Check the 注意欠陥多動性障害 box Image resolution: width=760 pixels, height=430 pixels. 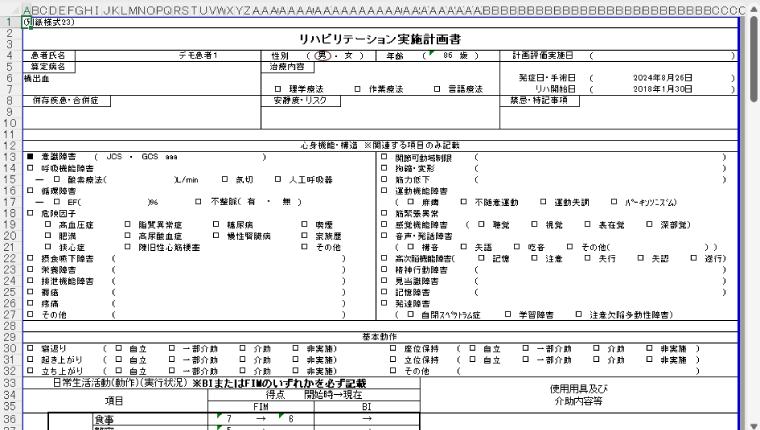579,314
